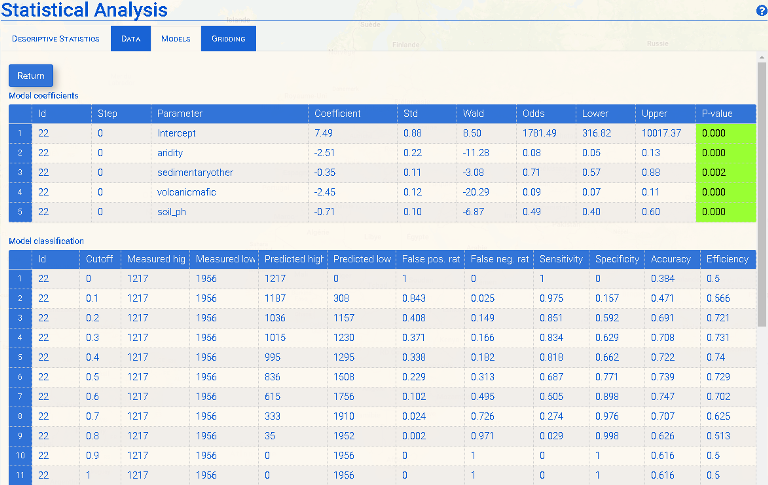Select the soil_ph parameter cell
This screenshot has width=768, height=485.
click(x=174, y=211)
